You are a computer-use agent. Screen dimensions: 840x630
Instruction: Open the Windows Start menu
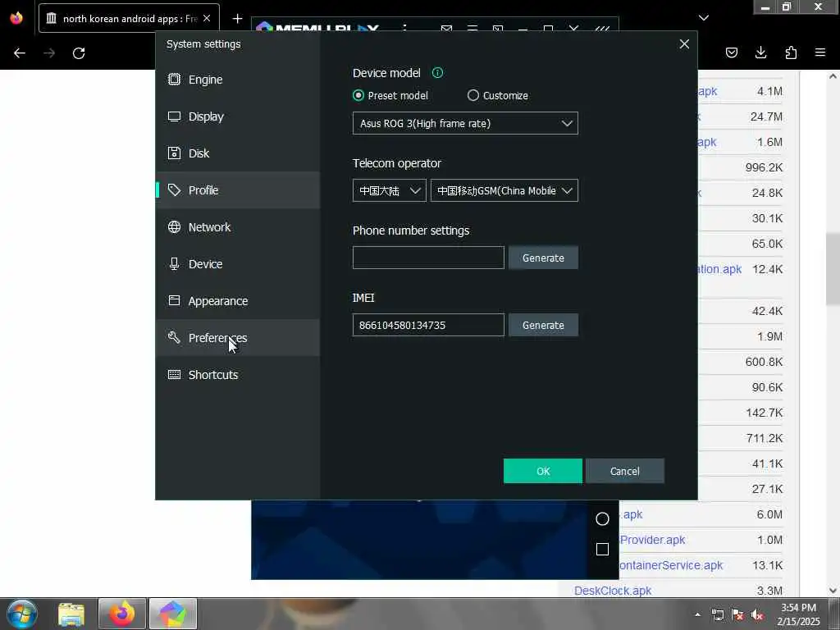pos(22,614)
